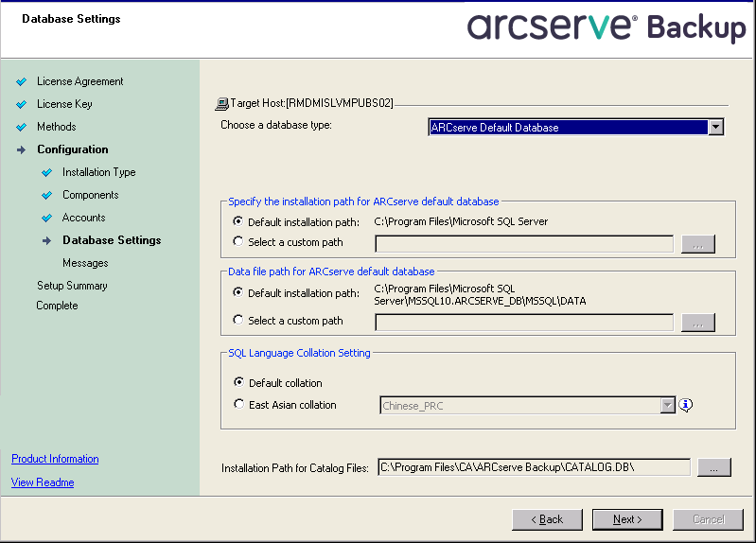Select default installation path for data file
Screen dimensions: 756x543
[x=237, y=292]
